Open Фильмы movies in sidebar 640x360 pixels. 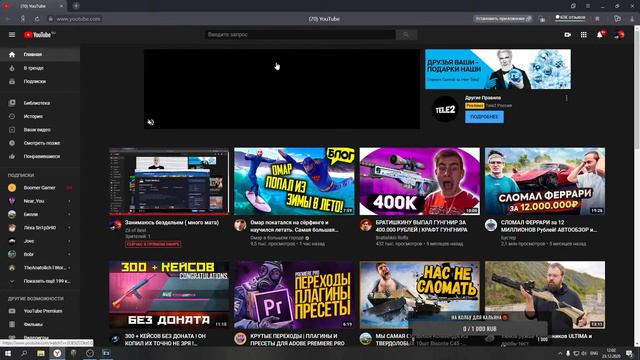40,324
